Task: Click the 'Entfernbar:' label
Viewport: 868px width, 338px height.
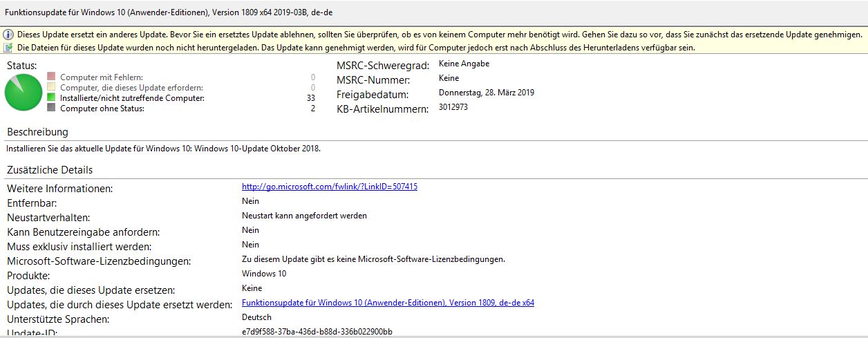Action: 32,203
